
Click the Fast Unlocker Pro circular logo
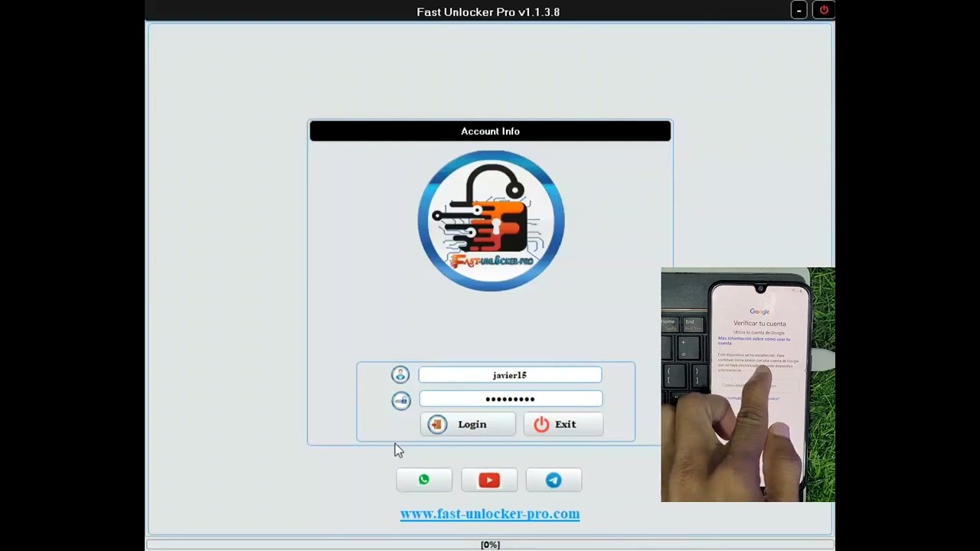[491, 220]
